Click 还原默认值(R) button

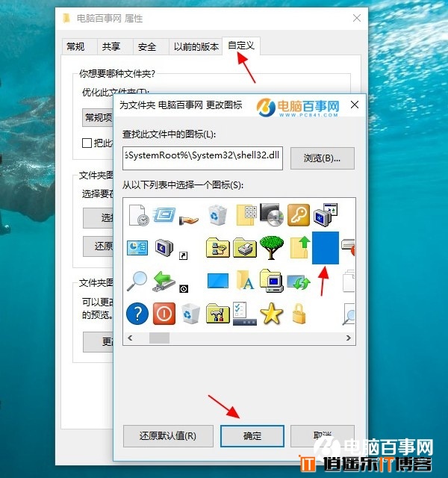168,436
